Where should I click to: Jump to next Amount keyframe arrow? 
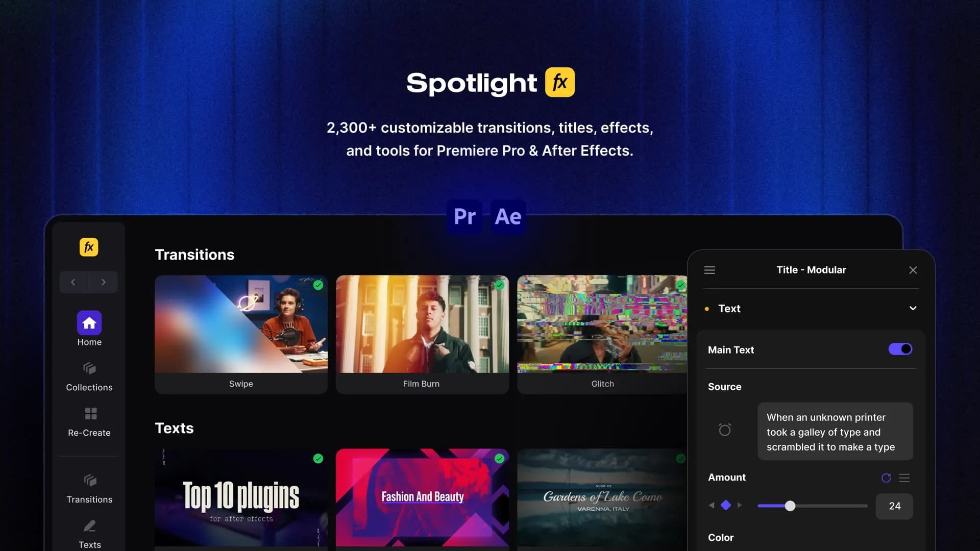click(x=740, y=505)
